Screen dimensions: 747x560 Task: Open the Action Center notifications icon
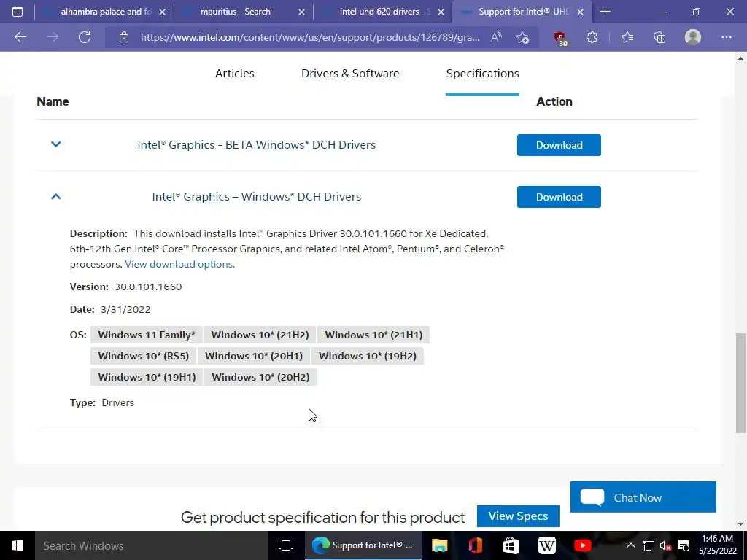pos(684,545)
